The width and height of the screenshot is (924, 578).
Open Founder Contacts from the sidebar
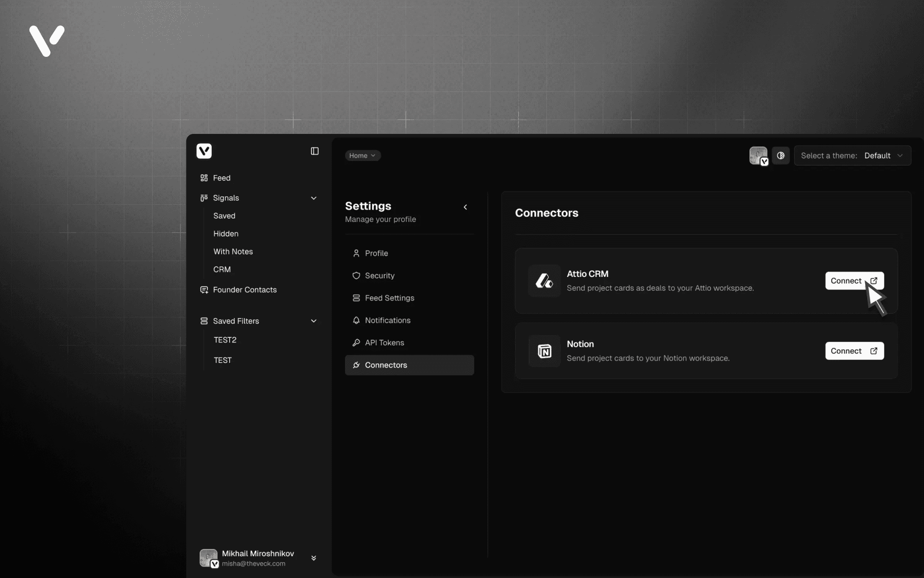pos(244,290)
